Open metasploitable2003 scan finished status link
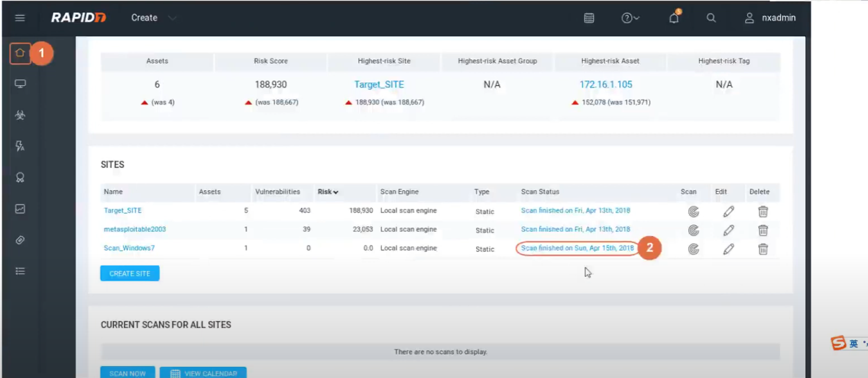Screen dimensions: 868x378 click(575, 230)
